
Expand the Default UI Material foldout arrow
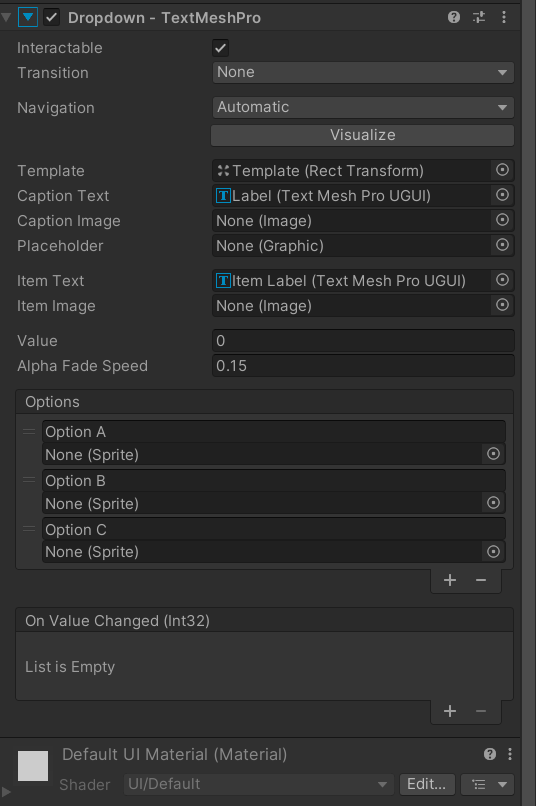[6, 792]
